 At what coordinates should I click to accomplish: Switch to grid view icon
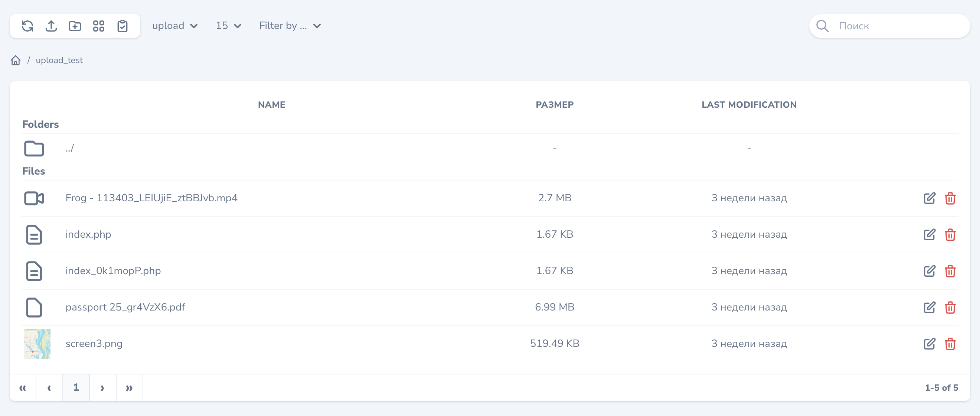pyautogui.click(x=98, y=26)
